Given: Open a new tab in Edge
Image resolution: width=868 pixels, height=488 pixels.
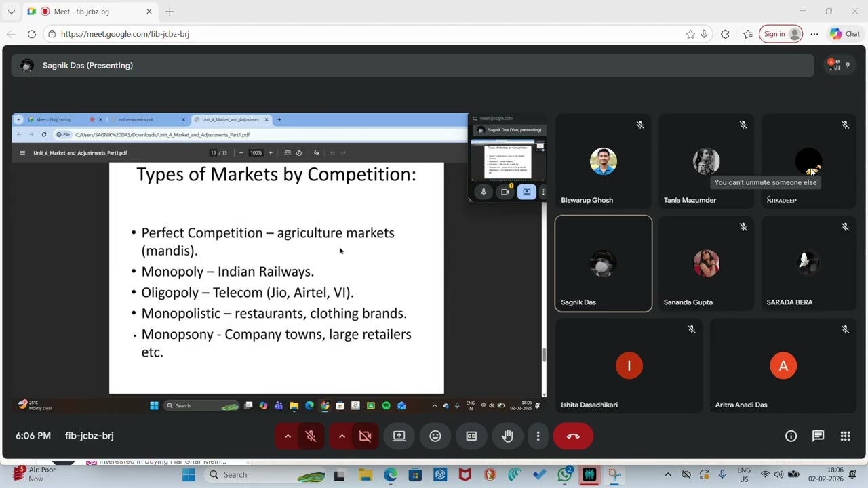Looking at the screenshot, I should coord(170,12).
